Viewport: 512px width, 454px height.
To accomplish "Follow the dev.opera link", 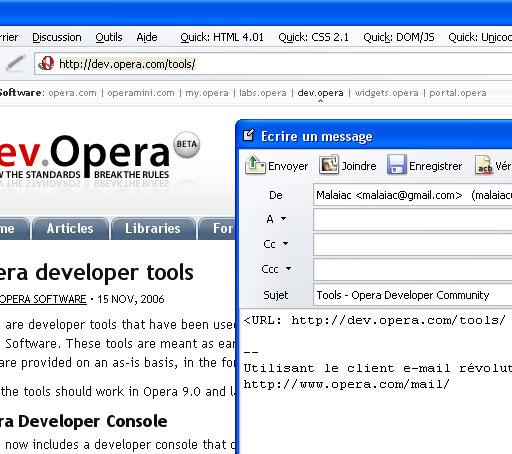I will 320,93.
